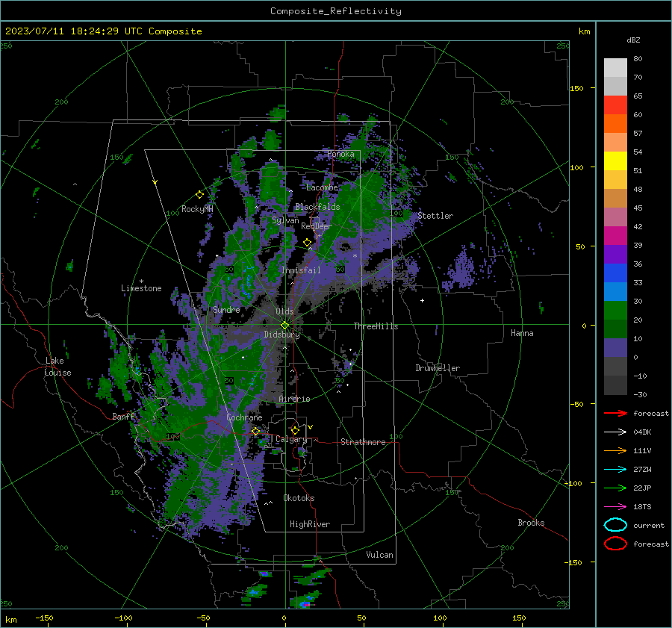Click the Sylvan label
The height and width of the screenshot is (628, 672).
285,220
